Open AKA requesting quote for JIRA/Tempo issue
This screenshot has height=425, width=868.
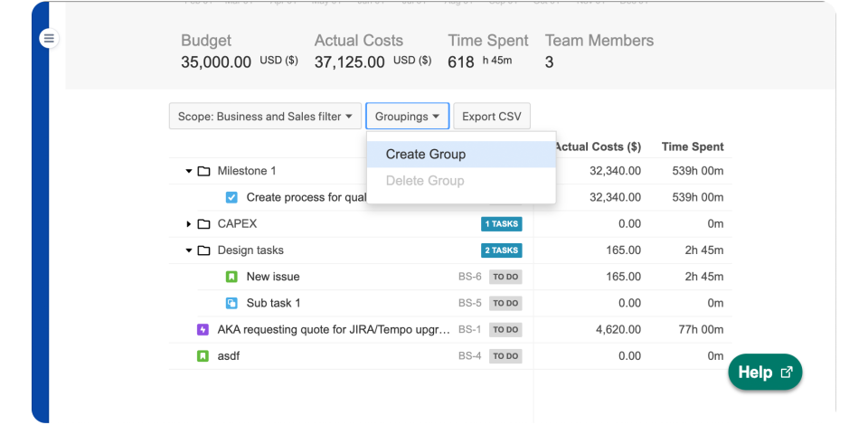334,330
